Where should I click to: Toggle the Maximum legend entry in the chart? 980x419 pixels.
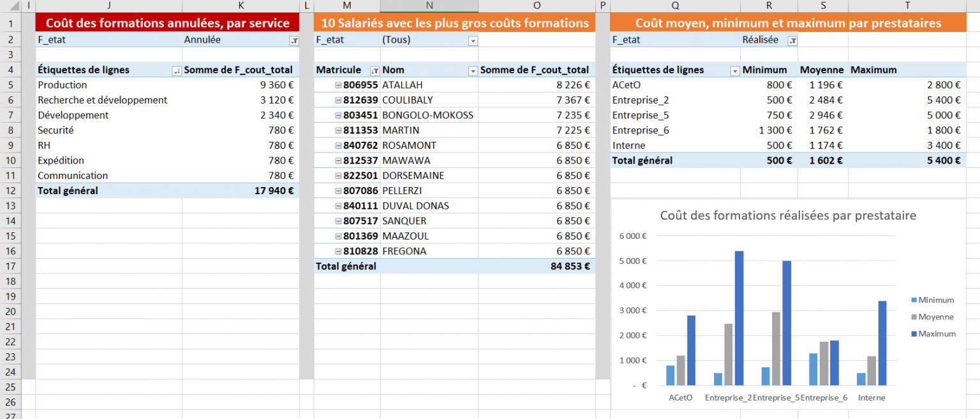coord(936,333)
